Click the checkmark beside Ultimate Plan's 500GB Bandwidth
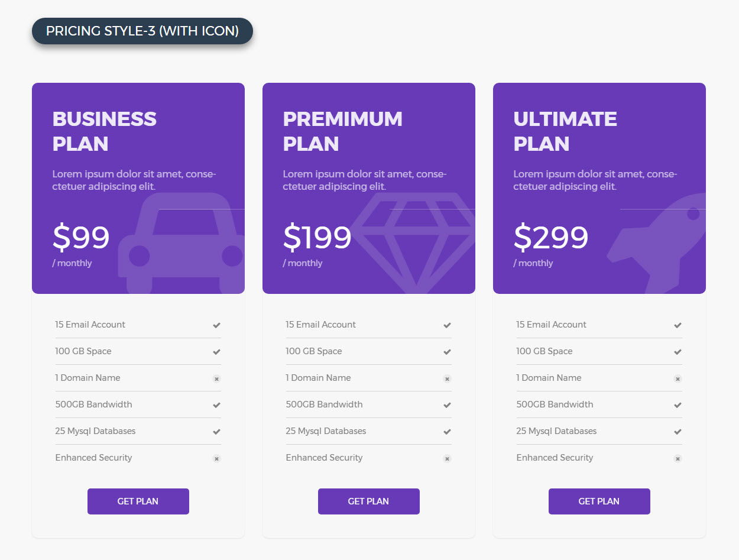The height and width of the screenshot is (560, 739). (678, 404)
